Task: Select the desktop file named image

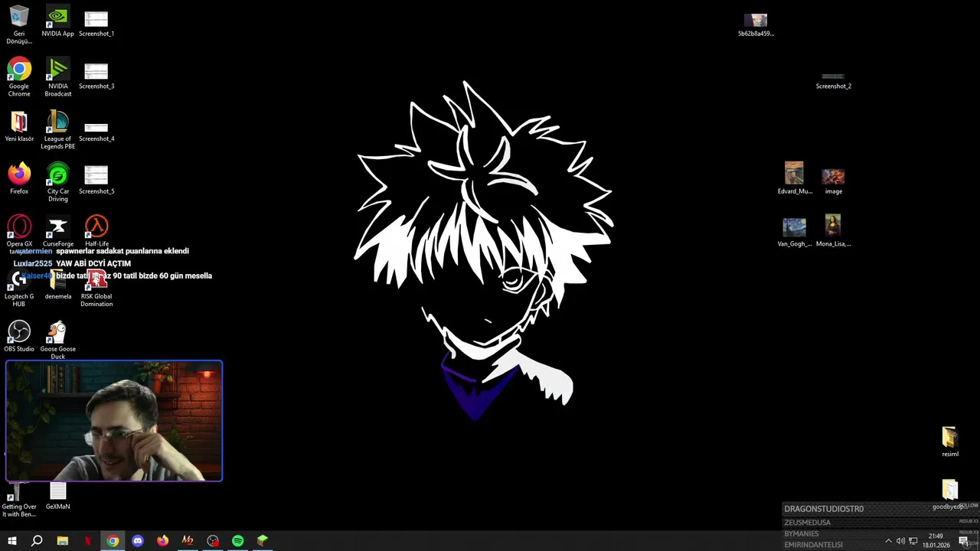Action: (833, 181)
